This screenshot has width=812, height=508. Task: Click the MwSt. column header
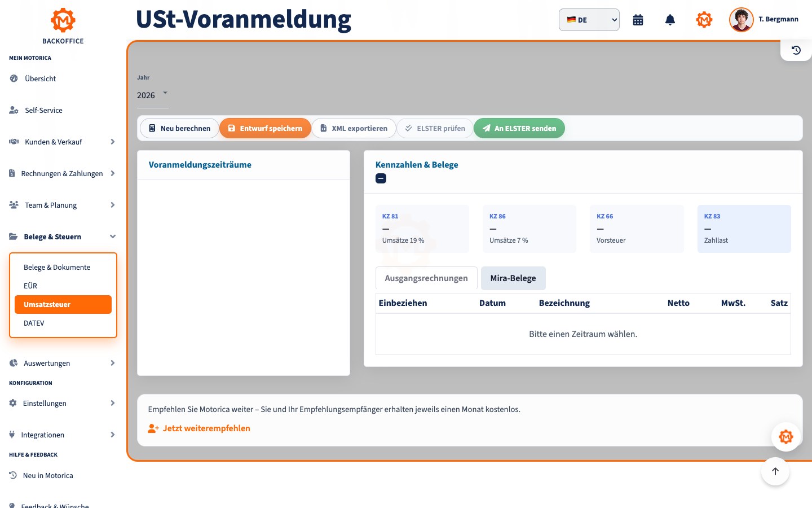tap(733, 303)
